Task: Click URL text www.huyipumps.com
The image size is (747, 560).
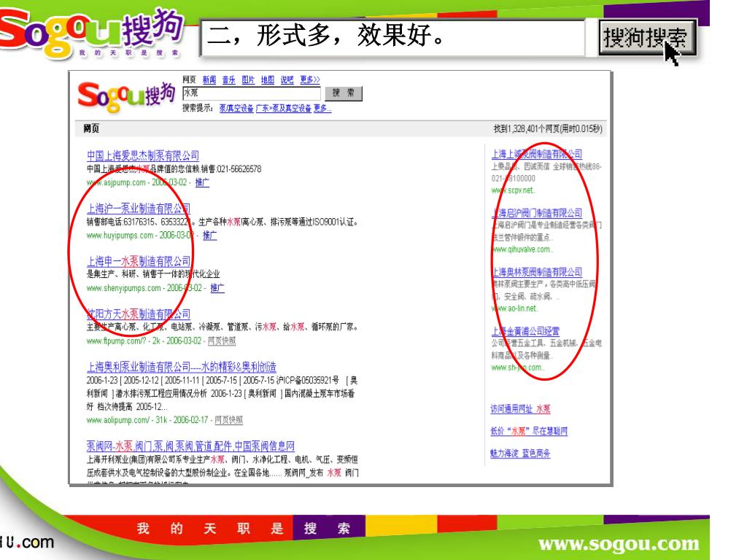Action: pos(120,236)
